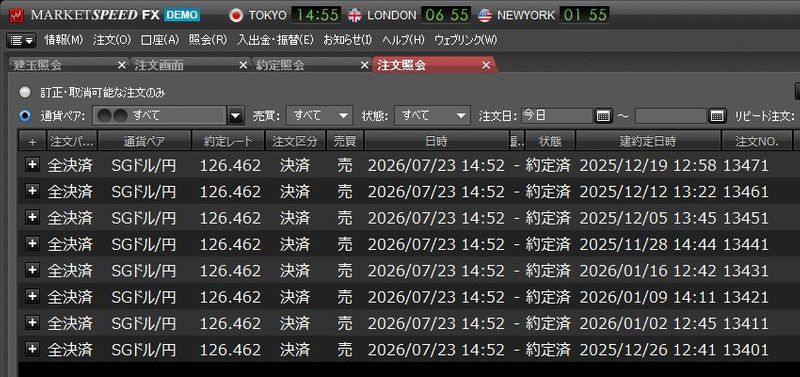Viewport: 800px width, 377px height.
Task: Open calendar for order end date
Action: coord(717,116)
